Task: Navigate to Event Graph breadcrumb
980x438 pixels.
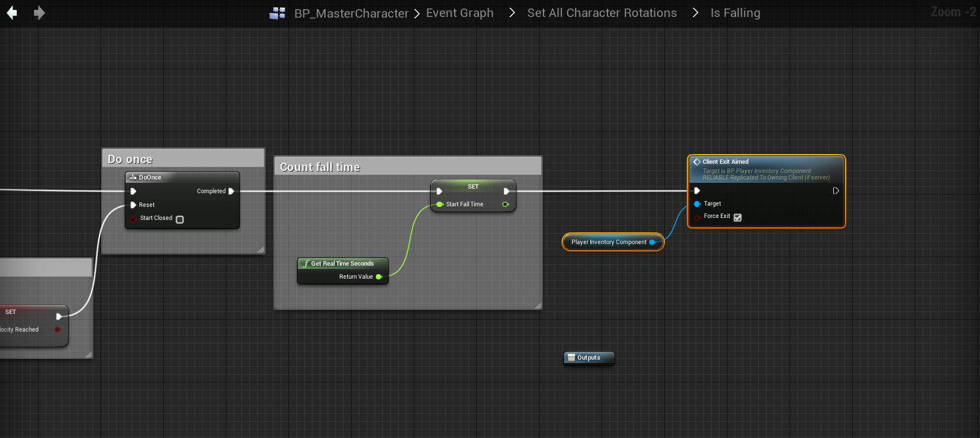Action: pos(459,13)
